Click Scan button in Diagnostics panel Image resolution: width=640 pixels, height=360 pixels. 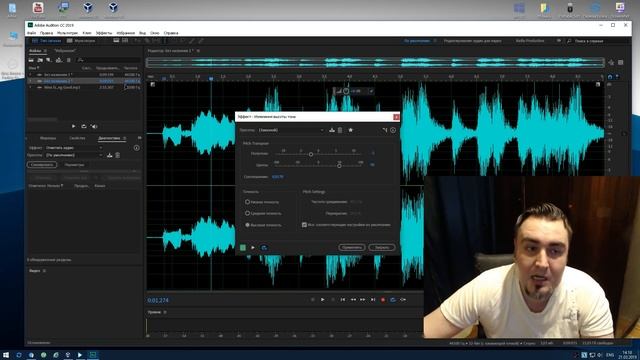[x=42, y=165]
